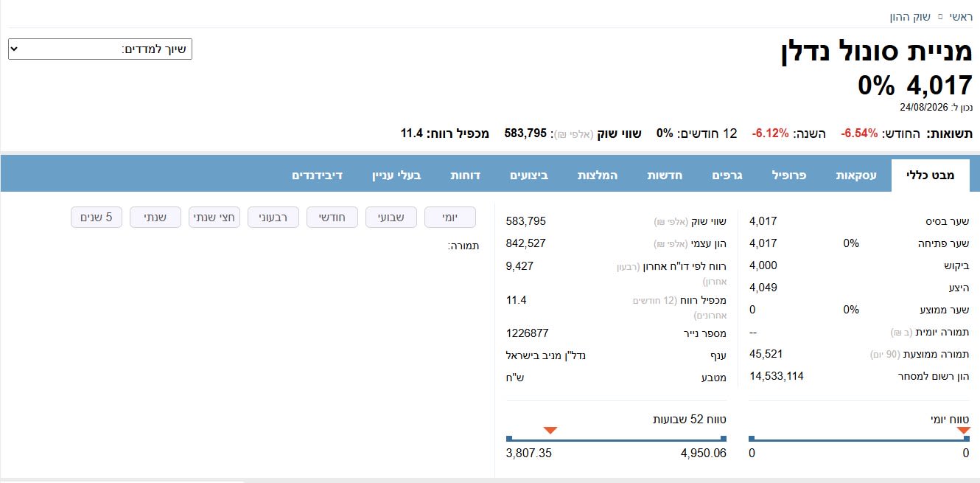
Task: Choose the שבועי chart range button
Action: point(391,217)
